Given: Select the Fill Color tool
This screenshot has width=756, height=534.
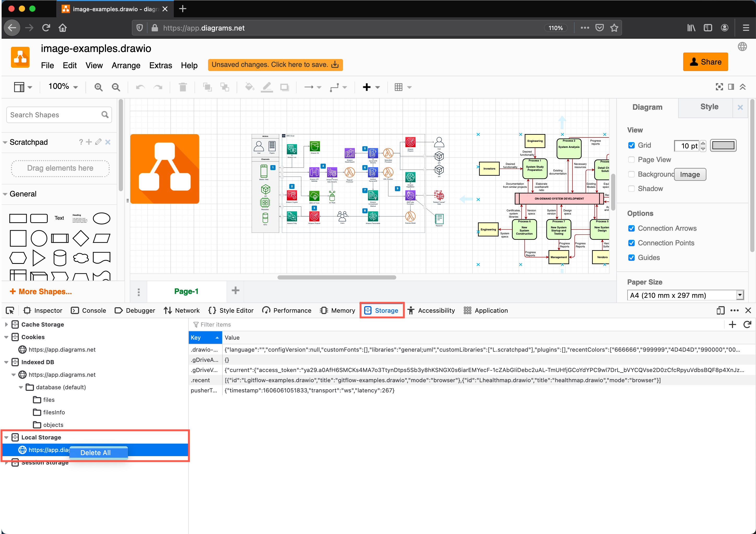Looking at the screenshot, I should (250, 87).
